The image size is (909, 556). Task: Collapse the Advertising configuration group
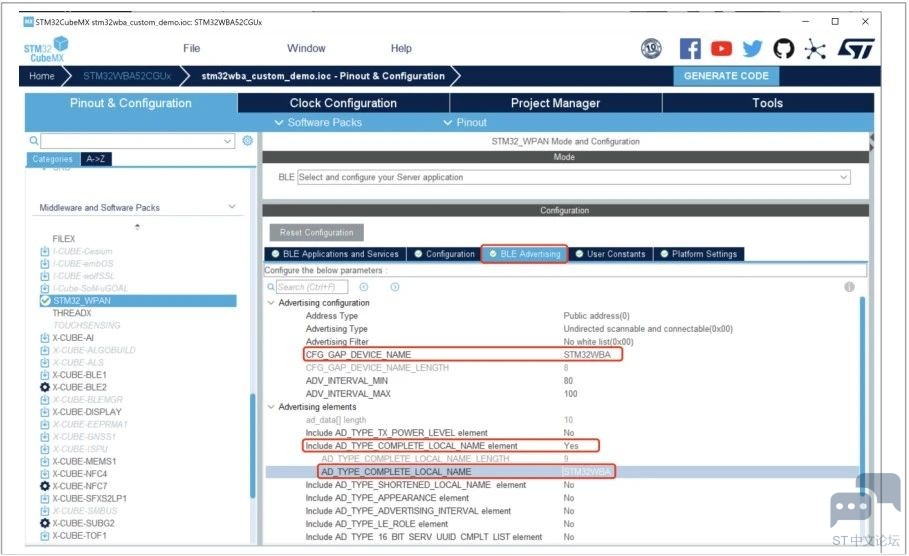[x=271, y=303]
